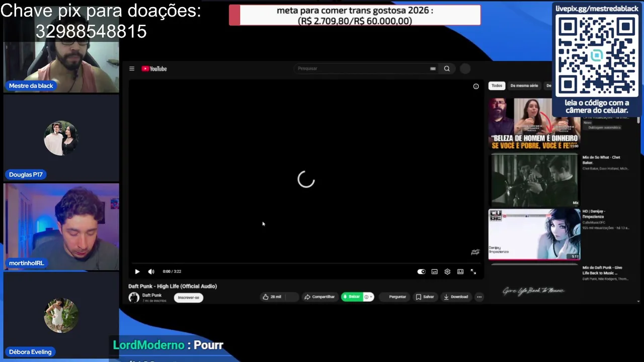Open the Daft Punk channel name link
This screenshot has height=362, width=644.
coord(152,295)
